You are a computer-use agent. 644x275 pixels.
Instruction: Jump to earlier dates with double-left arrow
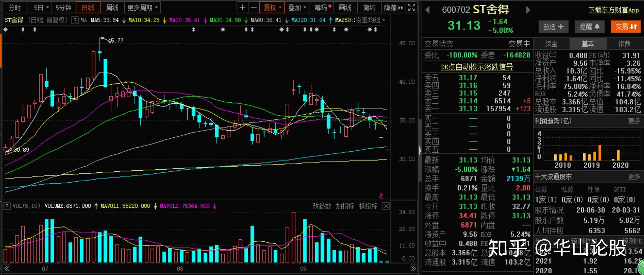coord(7,268)
